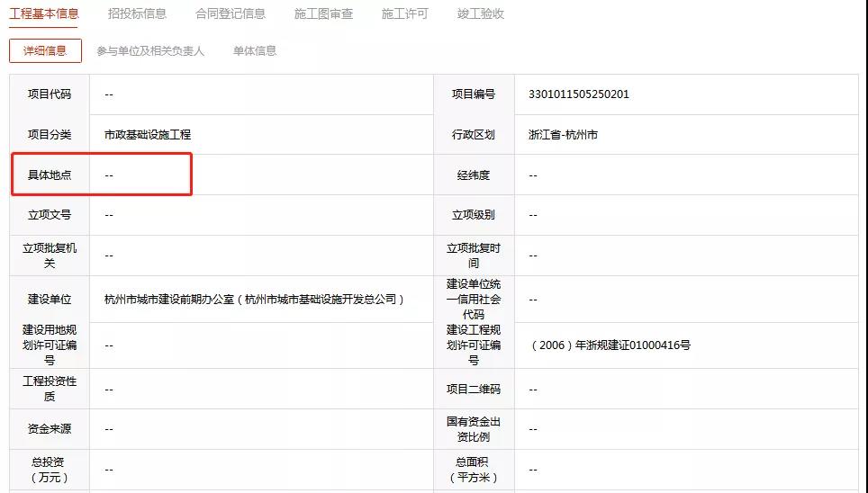
Task: Show 参与单位及相关负责人 section
Action: [x=150, y=51]
